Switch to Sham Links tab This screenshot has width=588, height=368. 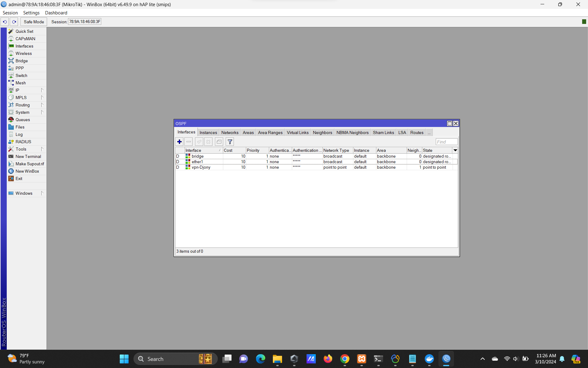pyautogui.click(x=383, y=132)
